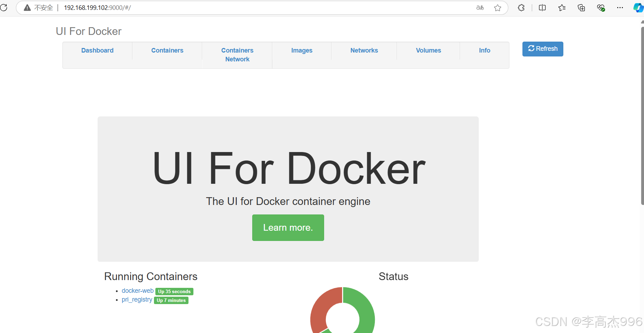Reload the page with browser refresh icon
The image size is (644, 333).
(x=4, y=7)
